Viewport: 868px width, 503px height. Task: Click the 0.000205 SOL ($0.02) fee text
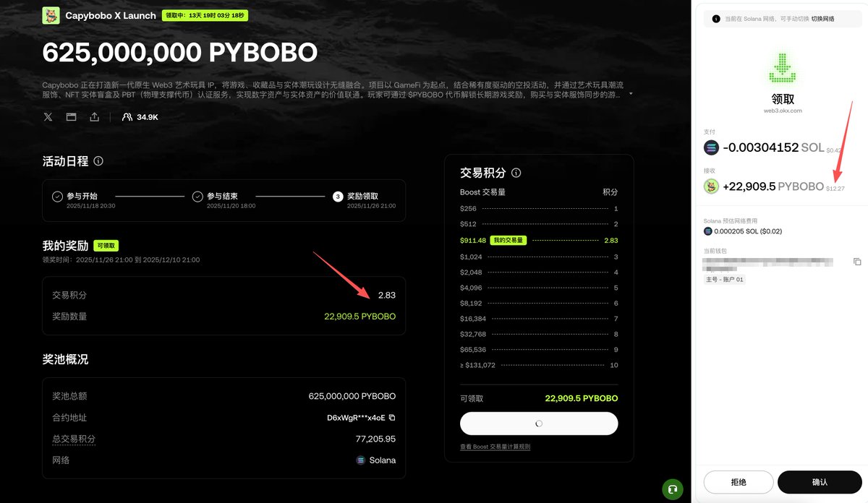[x=749, y=231]
